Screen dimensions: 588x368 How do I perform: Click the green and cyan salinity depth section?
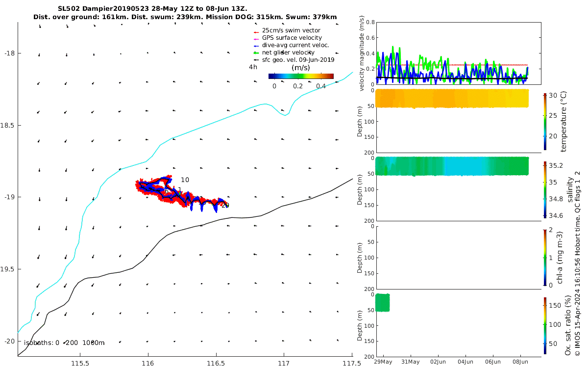(452, 166)
